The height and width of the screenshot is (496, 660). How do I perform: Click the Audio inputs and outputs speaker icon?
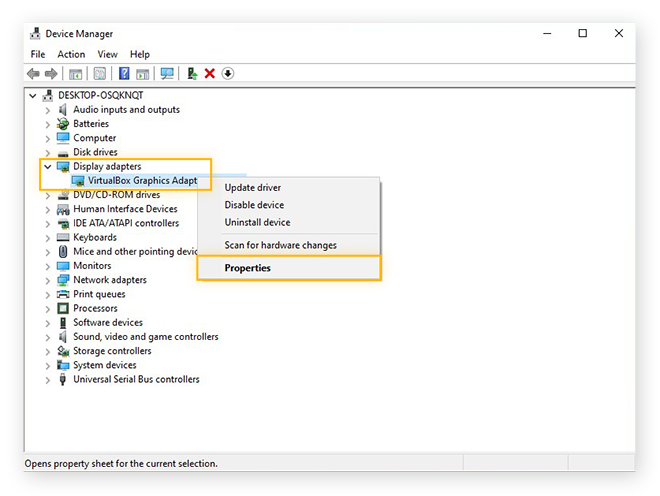point(63,110)
